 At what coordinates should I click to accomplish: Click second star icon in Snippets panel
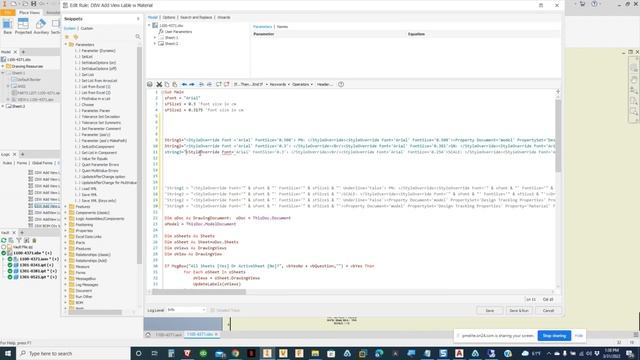[76, 37]
